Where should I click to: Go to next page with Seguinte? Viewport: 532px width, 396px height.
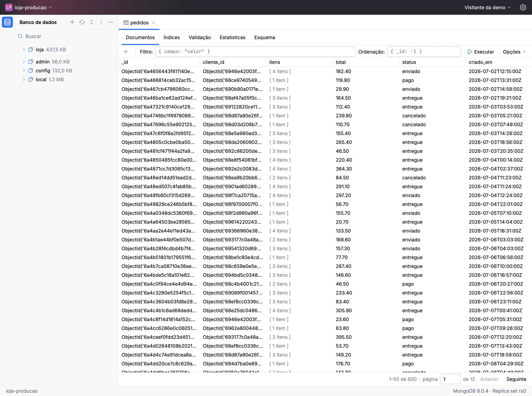click(516, 379)
